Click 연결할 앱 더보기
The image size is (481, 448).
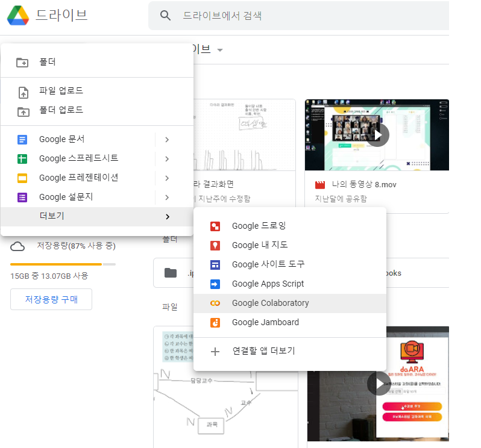(x=290, y=351)
